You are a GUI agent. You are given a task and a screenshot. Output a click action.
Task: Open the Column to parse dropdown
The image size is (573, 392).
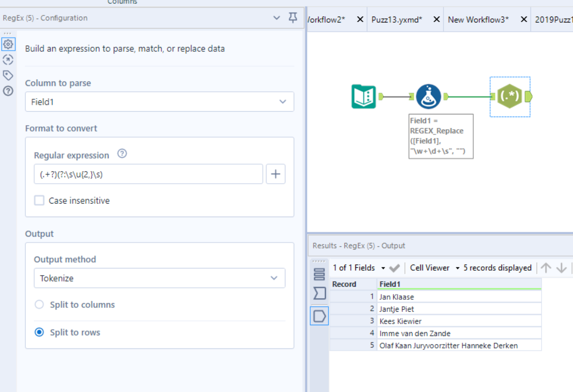159,102
